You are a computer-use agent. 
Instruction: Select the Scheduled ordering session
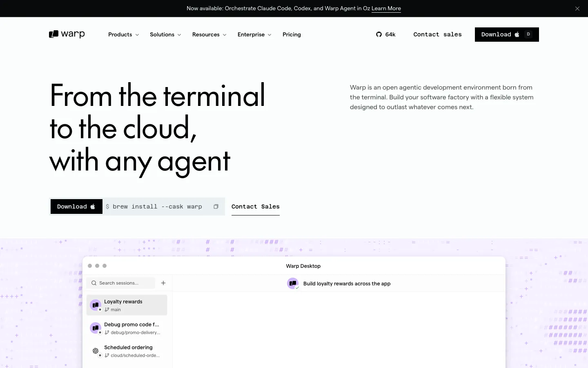coord(127,351)
